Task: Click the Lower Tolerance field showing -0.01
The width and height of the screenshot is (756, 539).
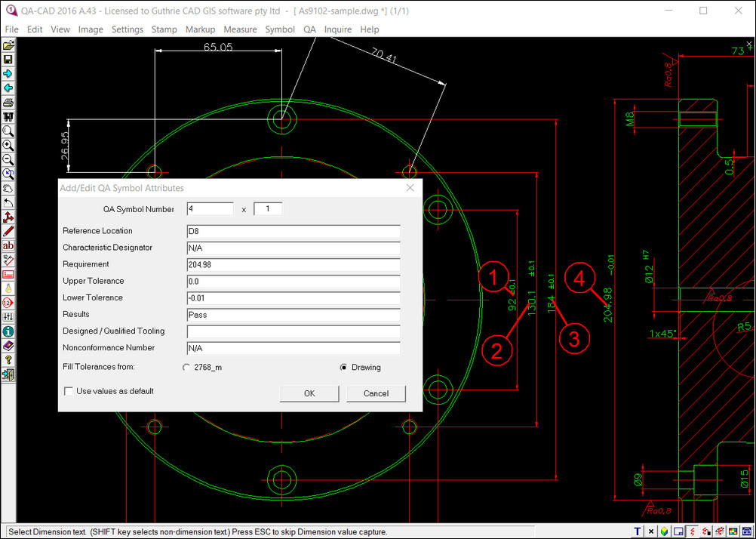Action: pyautogui.click(x=293, y=297)
